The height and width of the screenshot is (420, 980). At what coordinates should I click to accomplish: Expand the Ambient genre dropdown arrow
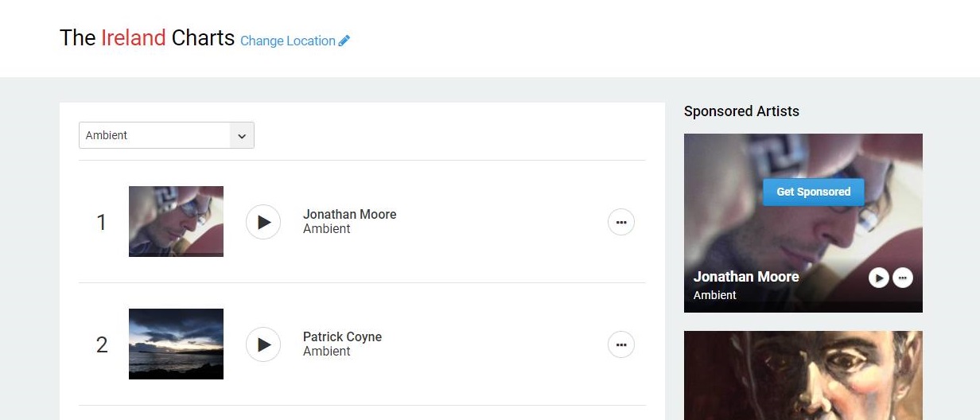(242, 135)
